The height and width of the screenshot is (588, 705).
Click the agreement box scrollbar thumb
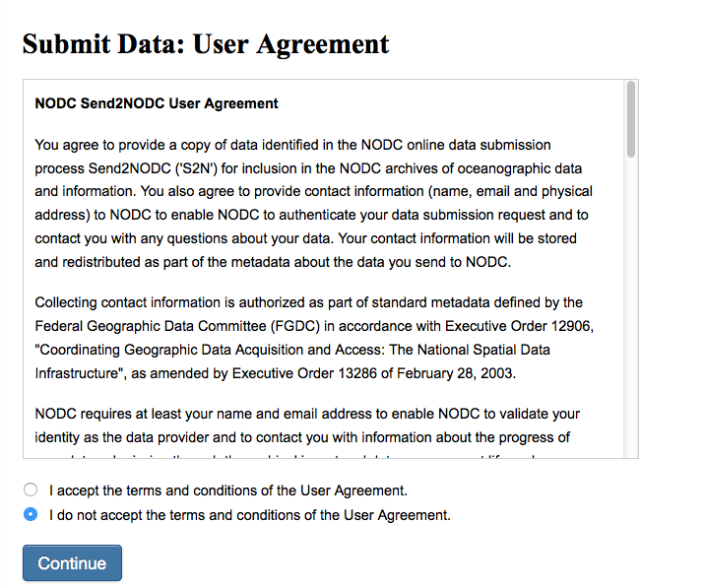(630, 119)
